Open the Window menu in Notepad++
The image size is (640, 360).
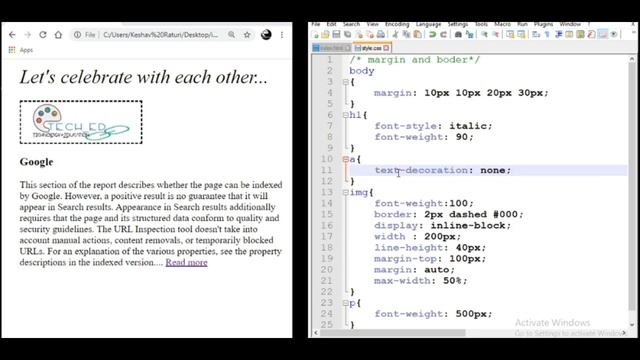tap(570, 24)
